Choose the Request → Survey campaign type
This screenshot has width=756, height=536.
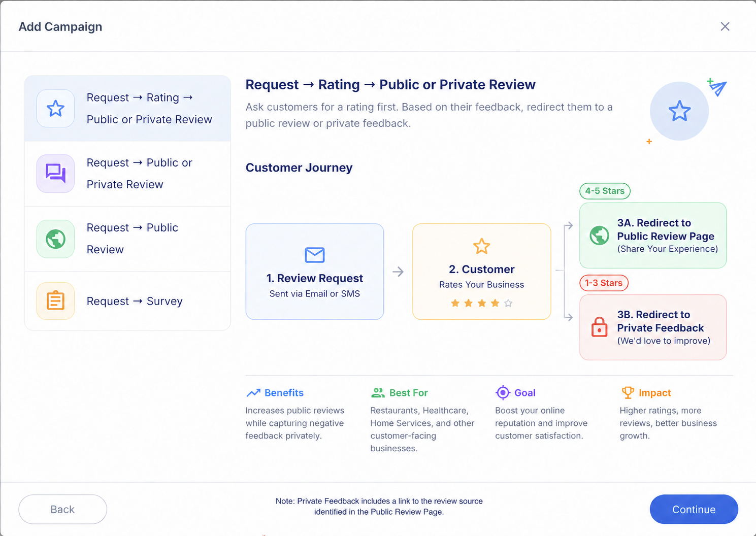pos(128,301)
